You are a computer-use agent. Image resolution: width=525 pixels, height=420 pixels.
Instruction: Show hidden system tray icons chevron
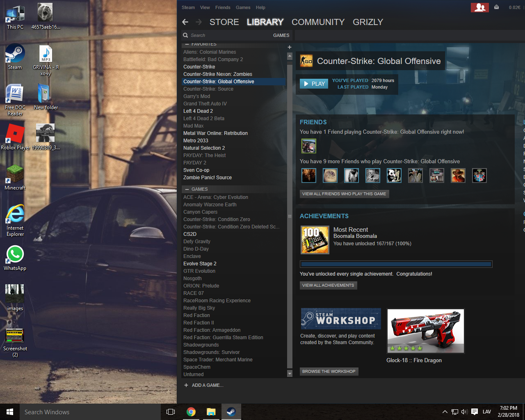(x=445, y=412)
